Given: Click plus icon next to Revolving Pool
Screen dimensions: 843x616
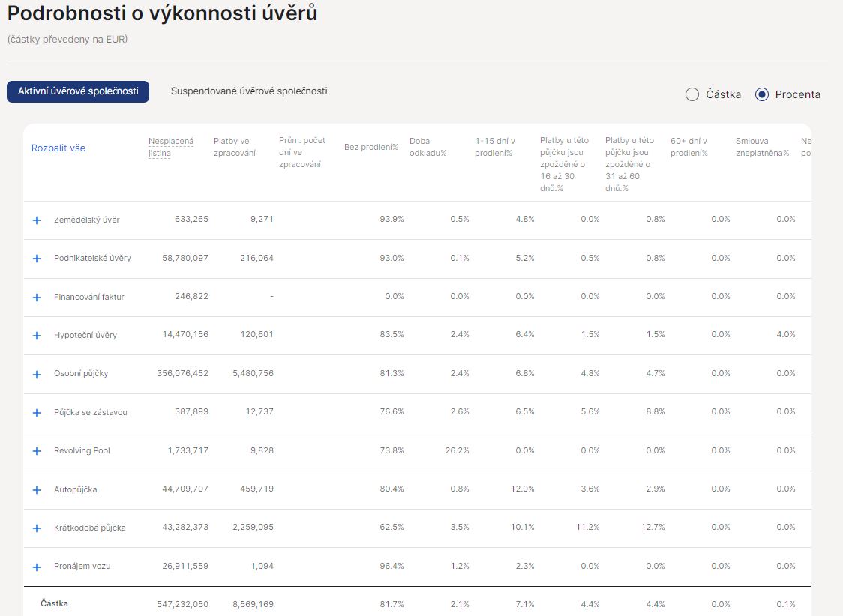Looking at the screenshot, I should tap(37, 451).
